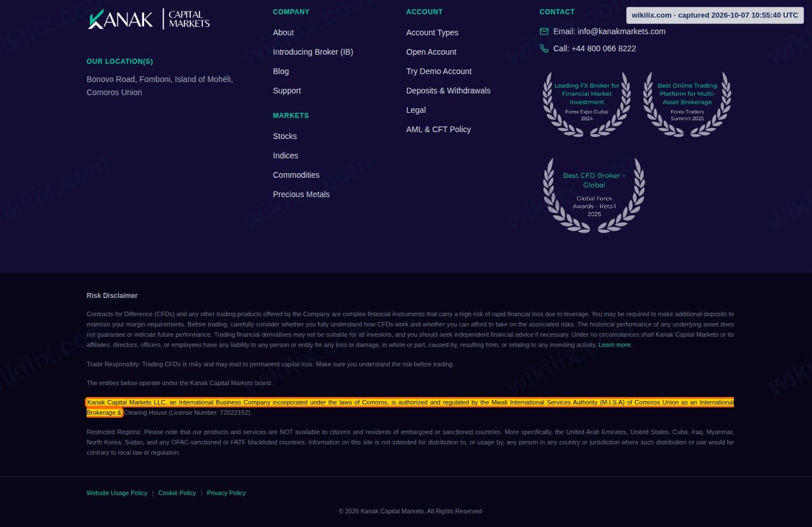View the AML & CFT Policy

438,129
